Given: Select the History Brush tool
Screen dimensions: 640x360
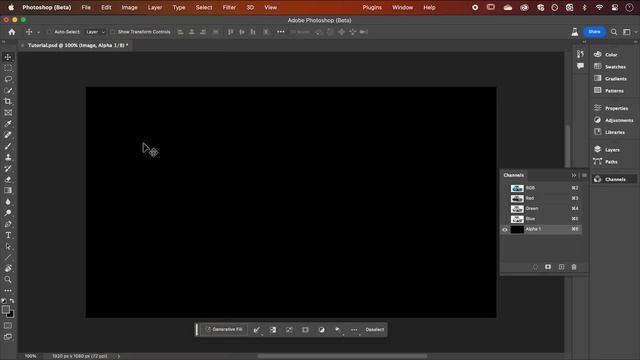Looking at the screenshot, I should click(x=8, y=168).
